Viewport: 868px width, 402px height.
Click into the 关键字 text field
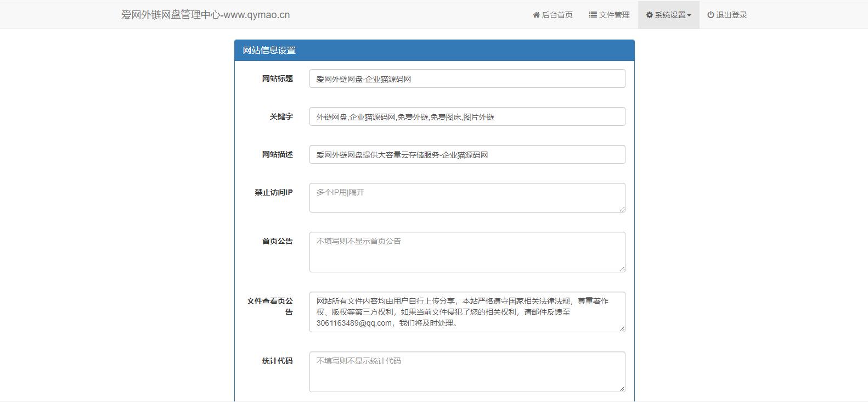(x=467, y=116)
